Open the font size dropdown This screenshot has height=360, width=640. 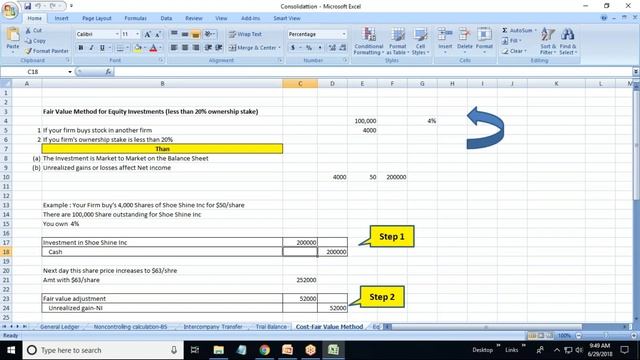tap(138, 34)
